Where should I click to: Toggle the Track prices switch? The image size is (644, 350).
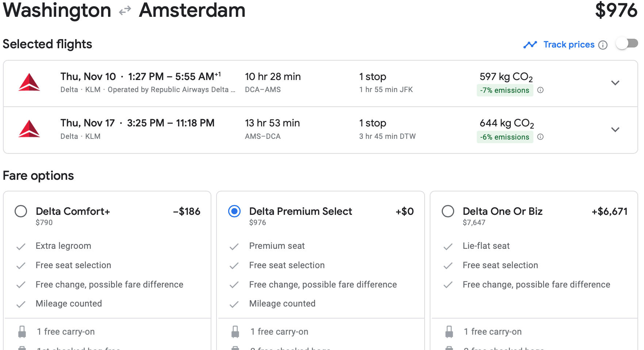pyautogui.click(x=626, y=43)
